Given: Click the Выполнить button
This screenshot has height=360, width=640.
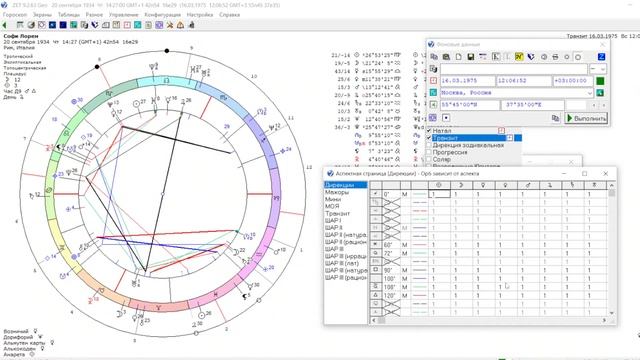Looking at the screenshot, I should 587,118.
